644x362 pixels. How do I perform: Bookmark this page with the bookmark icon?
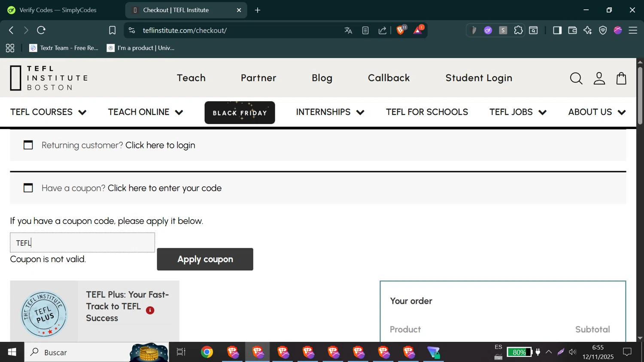112,30
